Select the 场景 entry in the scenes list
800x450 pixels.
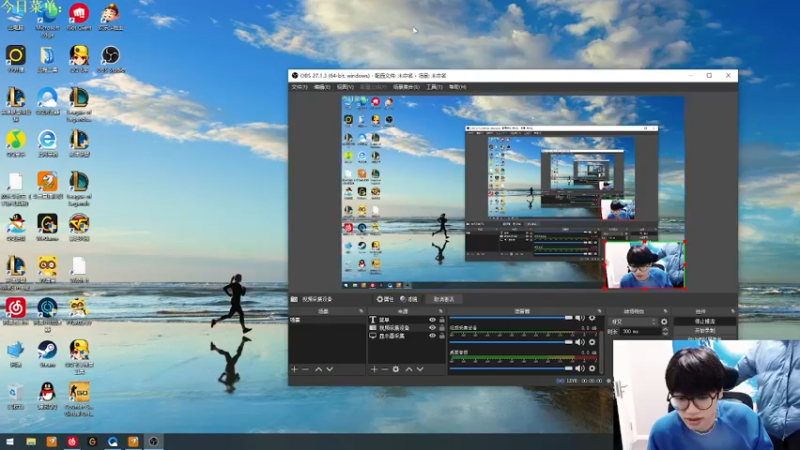point(328,320)
